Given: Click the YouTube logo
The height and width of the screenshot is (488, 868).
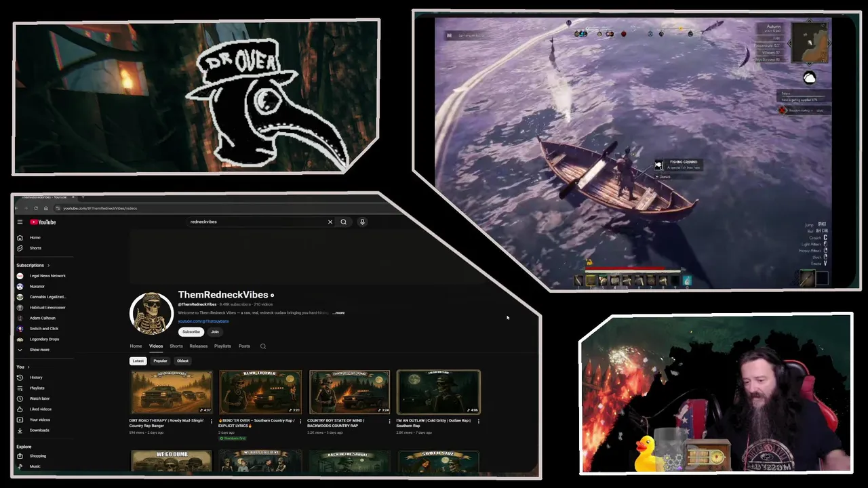Looking at the screenshot, I should pos(42,222).
